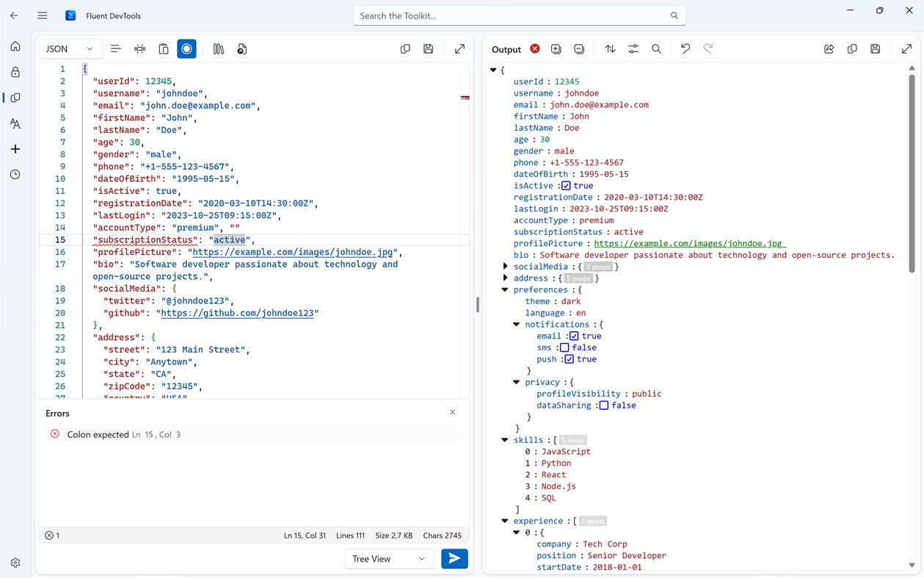Collapse the privacy node
The height and width of the screenshot is (578, 924).
pyautogui.click(x=517, y=382)
